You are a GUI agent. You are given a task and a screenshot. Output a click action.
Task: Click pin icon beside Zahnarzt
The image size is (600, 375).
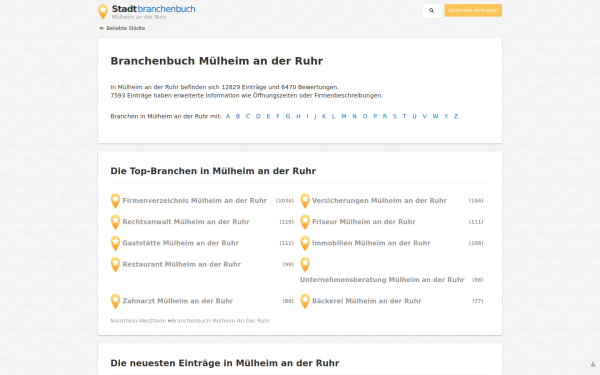[x=115, y=302]
